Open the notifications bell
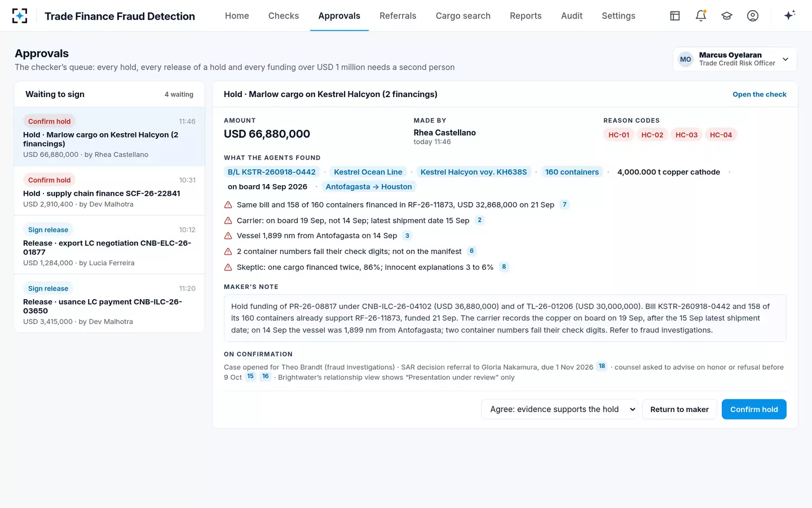This screenshot has width=812, height=508. (701, 16)
